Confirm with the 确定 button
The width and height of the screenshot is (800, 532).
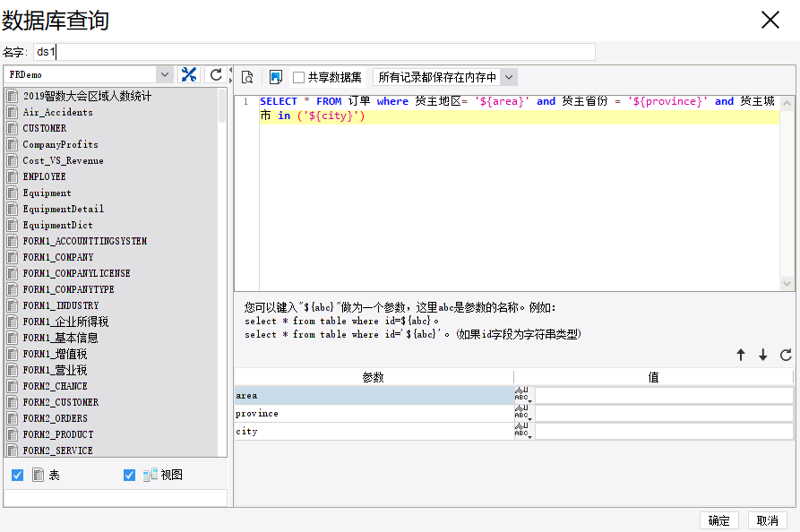(x=718, y=520)
